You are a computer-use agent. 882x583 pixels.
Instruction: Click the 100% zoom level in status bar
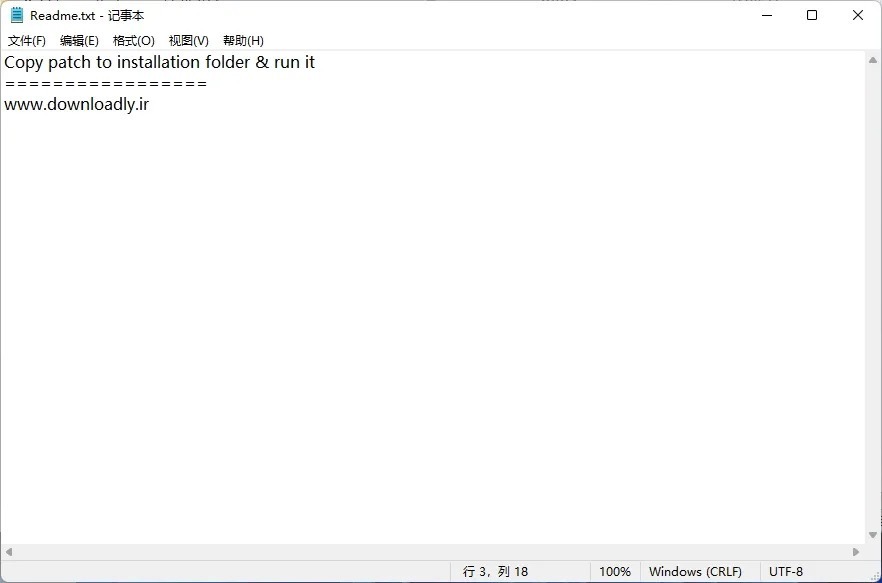[x=615, y=572]
